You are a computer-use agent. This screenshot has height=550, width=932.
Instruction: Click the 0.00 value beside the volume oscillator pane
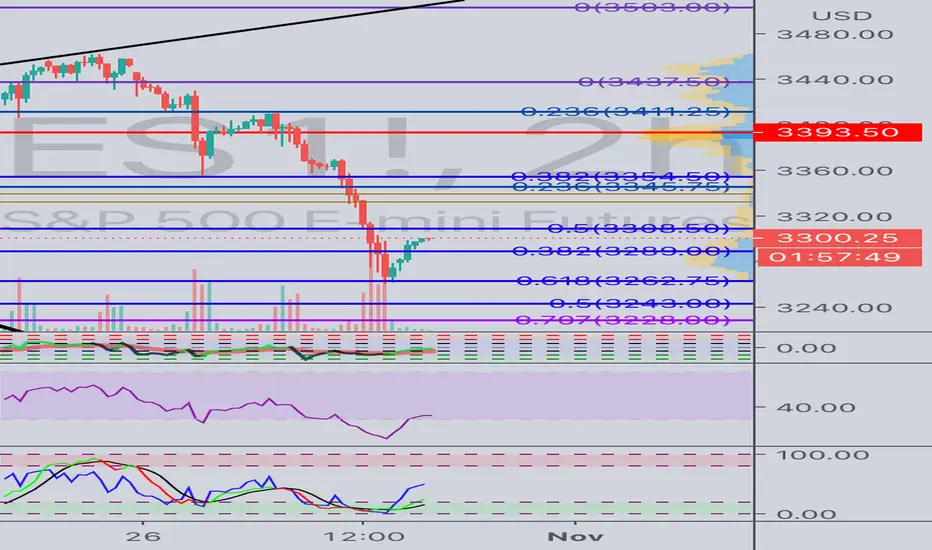(x=806, y=348)
